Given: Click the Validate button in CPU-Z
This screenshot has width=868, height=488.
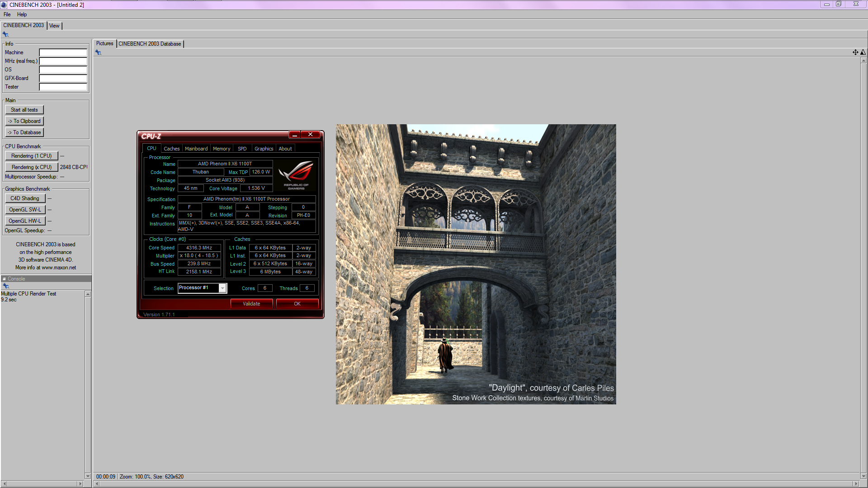Looking at the screenshot, I should [x=251, y=304].
